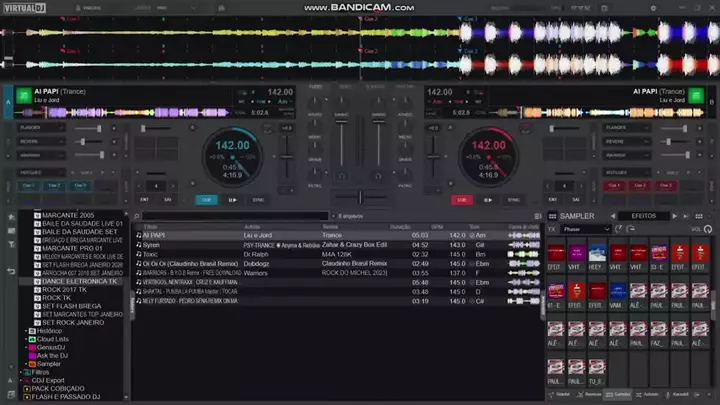Click SYNC on the right deck
720x405 pixels.
click(515, 200)
